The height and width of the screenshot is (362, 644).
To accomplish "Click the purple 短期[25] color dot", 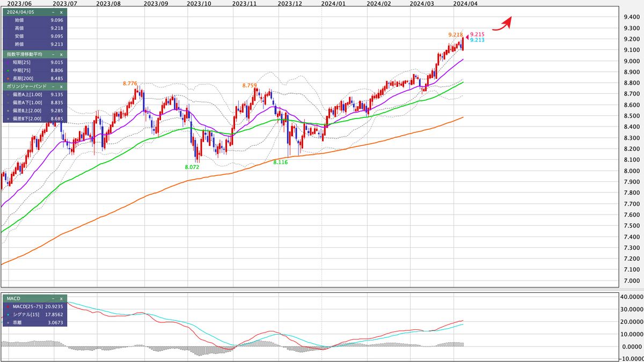I will coord(8,63).
